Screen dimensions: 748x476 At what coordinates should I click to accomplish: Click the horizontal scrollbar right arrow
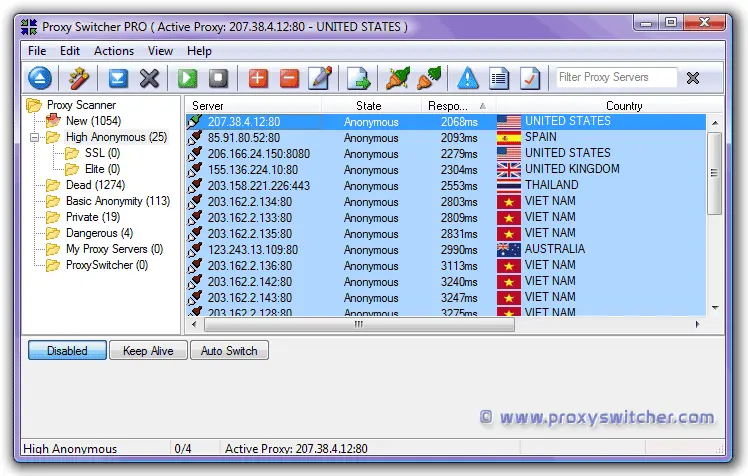pos(697,324)
